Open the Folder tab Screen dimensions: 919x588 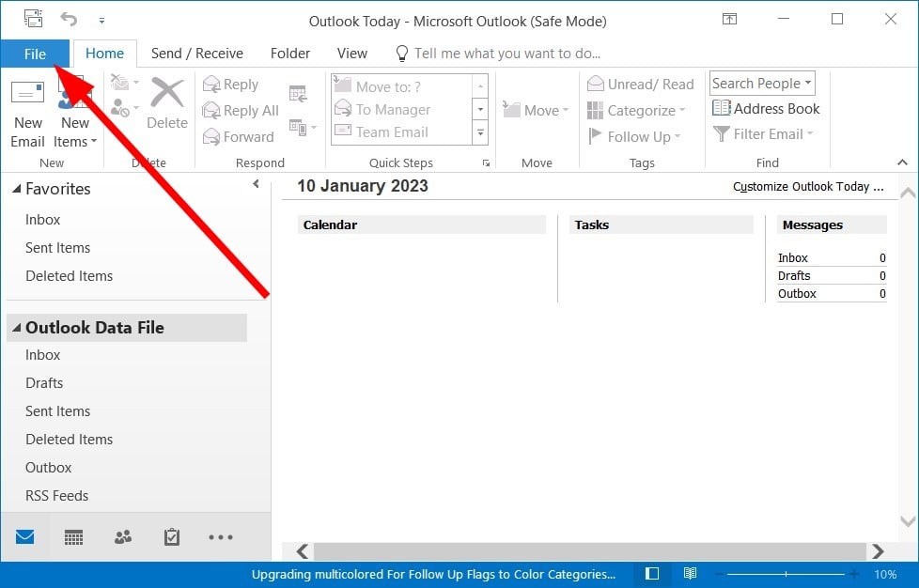tap(290, 54)
